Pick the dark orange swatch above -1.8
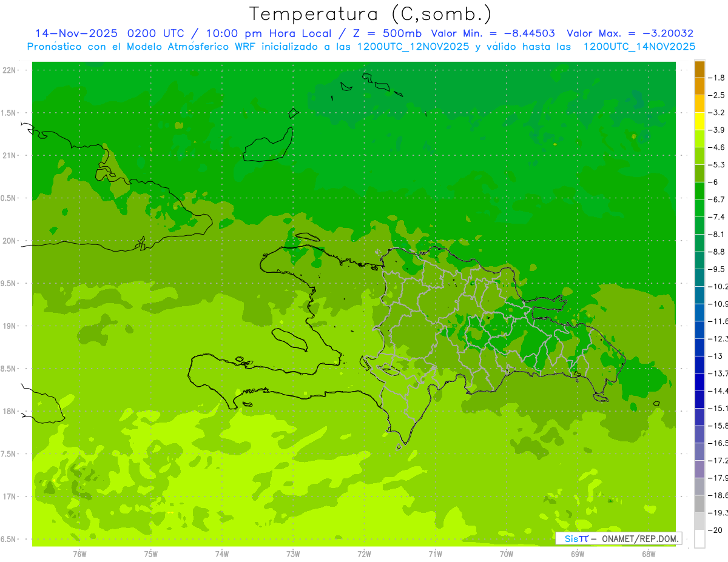The image size is (728, 562). coord(699,69)
